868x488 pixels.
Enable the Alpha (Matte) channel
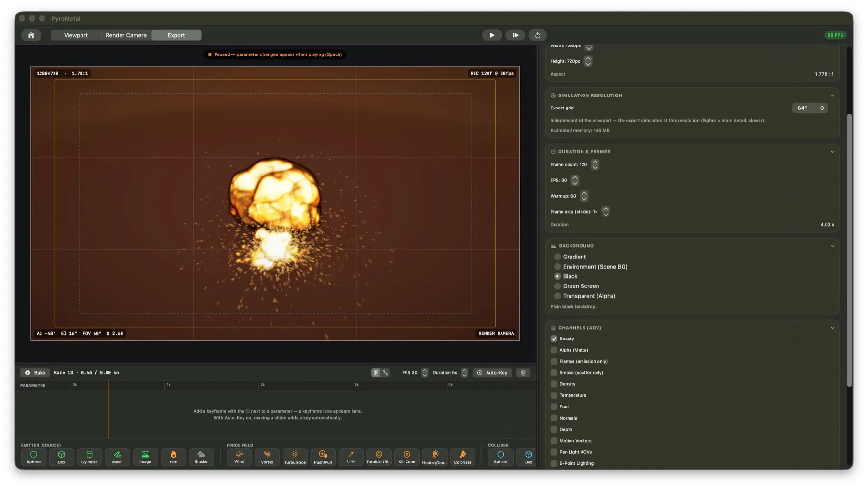(x=554, y=350)
